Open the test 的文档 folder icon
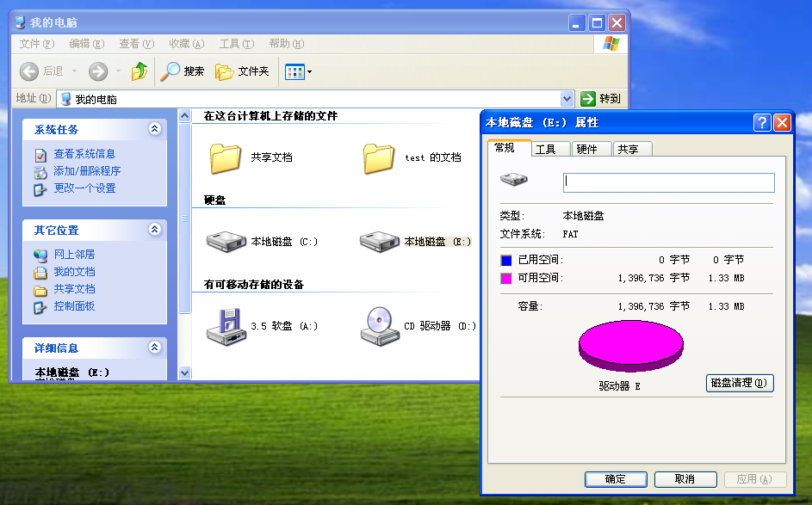 (x=379, y=159)
